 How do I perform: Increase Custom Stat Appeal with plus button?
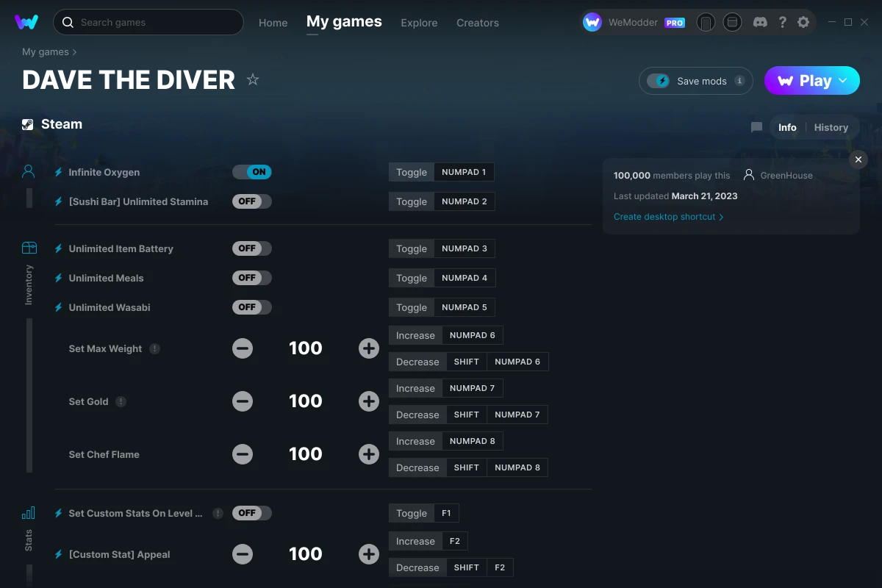369,554
